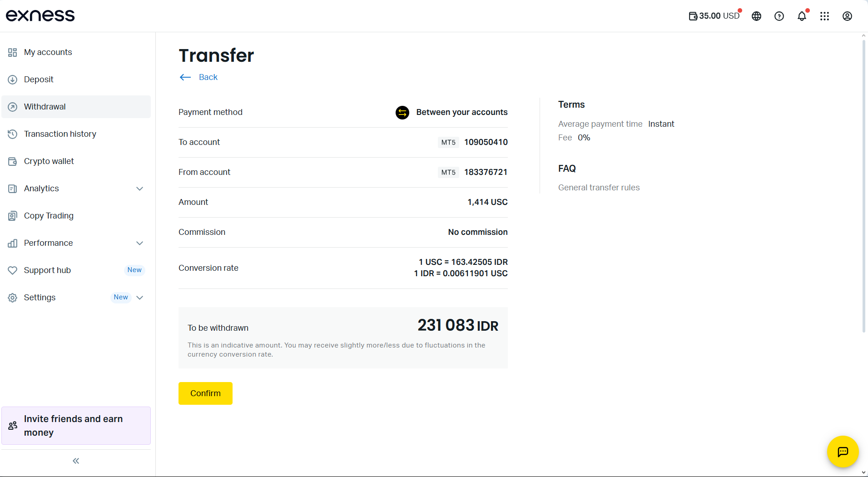Click From account number 183376721
The image size is (868, 477).
[x=486, y=172]
